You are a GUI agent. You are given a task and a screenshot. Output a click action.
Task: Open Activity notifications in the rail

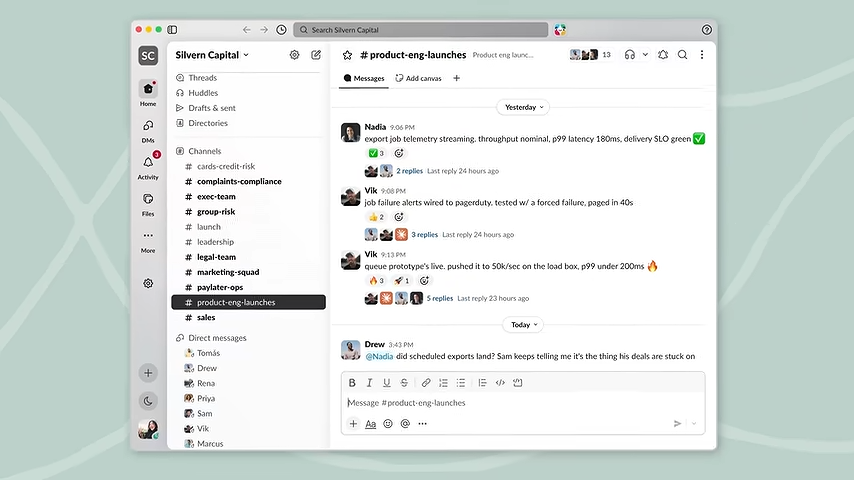click(x=148, y=167)
